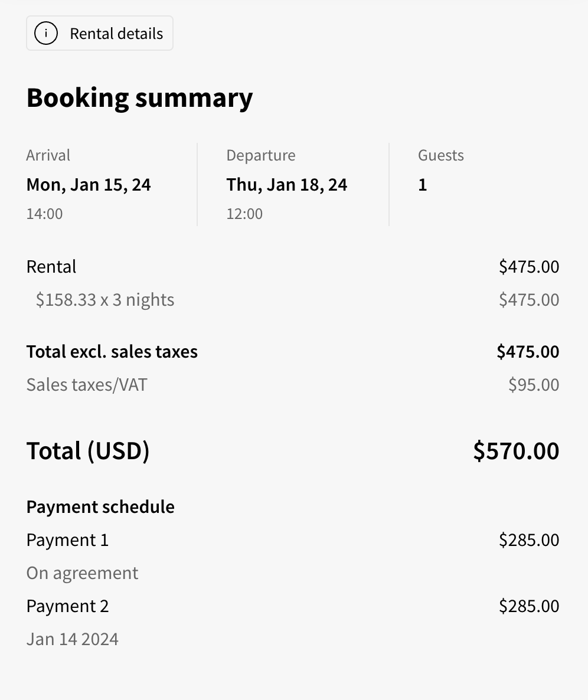Select the departure date Thu, Jan 18, 24
The image size is (588, 700).
pyautogui.click(x=287, y=185)
